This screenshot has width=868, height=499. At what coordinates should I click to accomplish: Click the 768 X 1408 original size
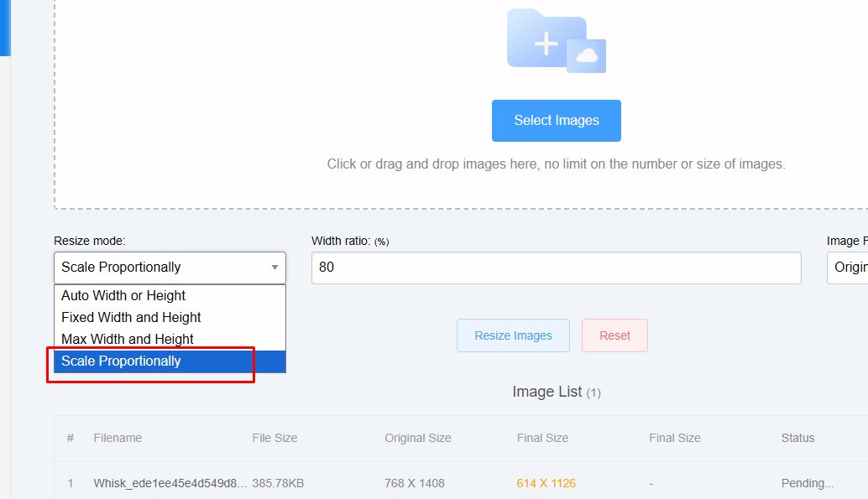(415, 484)
